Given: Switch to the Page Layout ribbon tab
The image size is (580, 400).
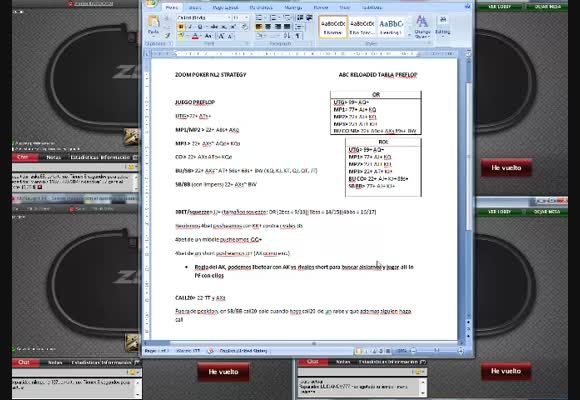Looking at the screenshot, I should [226, 7].
